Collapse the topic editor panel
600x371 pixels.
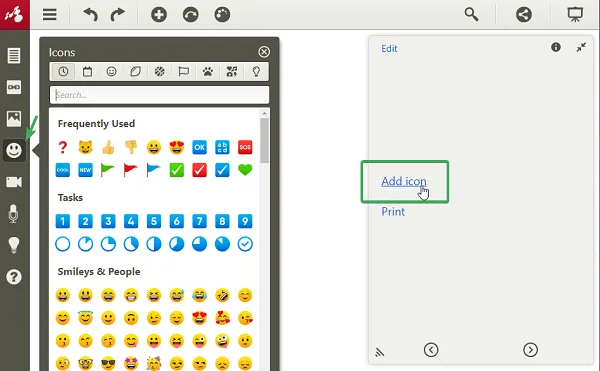point(581,47)
